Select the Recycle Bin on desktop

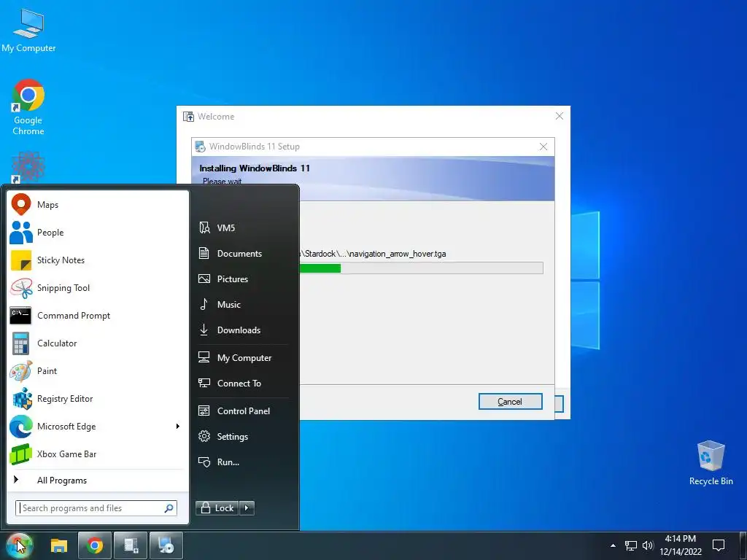pos(711,463)
